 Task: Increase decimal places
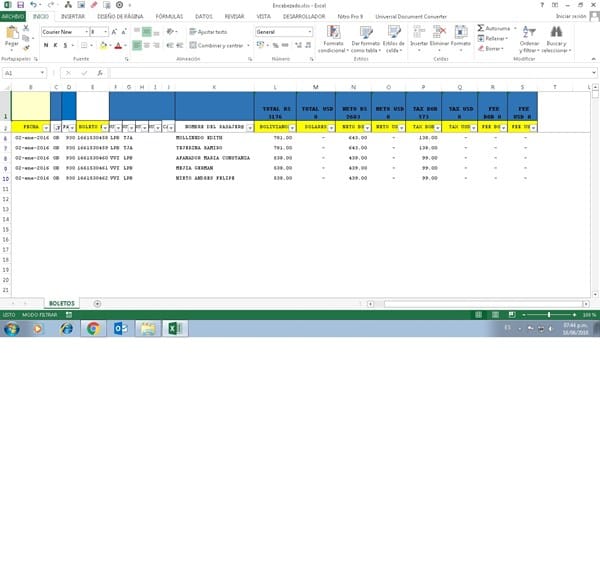(x=298, y=46)
